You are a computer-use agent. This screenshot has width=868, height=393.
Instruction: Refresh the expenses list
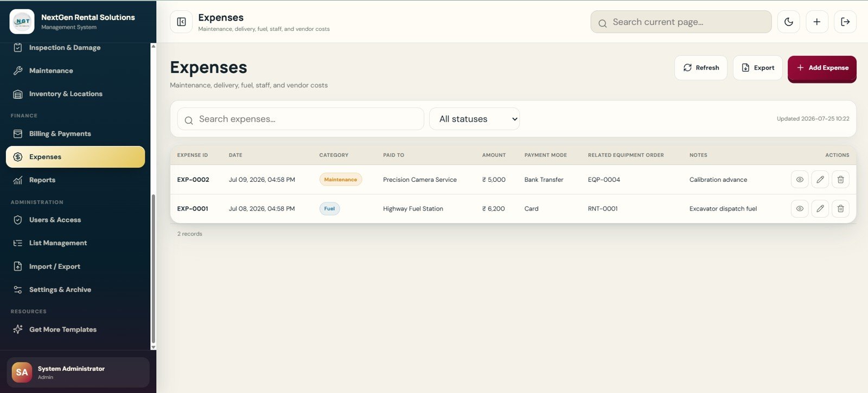point(701,68)
